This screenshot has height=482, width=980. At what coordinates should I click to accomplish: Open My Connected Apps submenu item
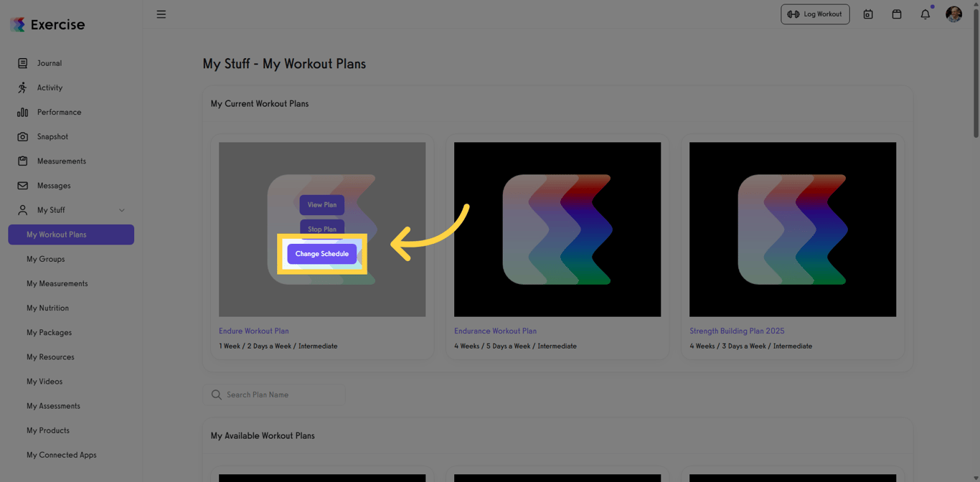click(61, 455)
